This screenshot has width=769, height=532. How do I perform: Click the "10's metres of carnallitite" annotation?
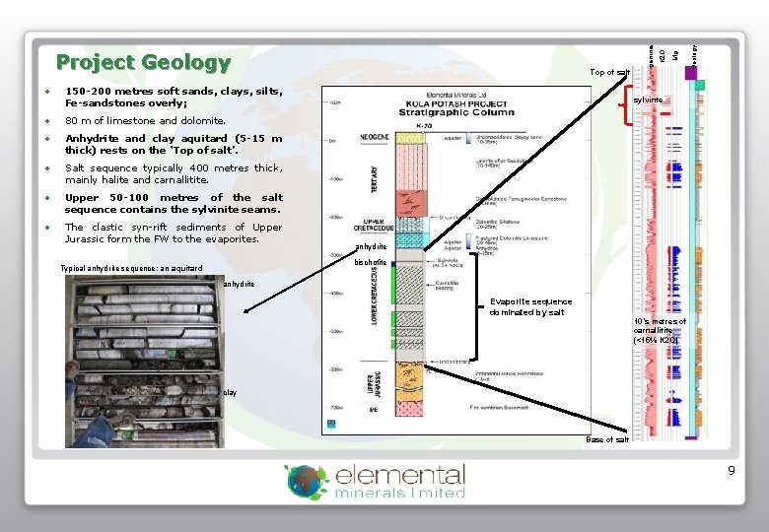click(660, 331)
